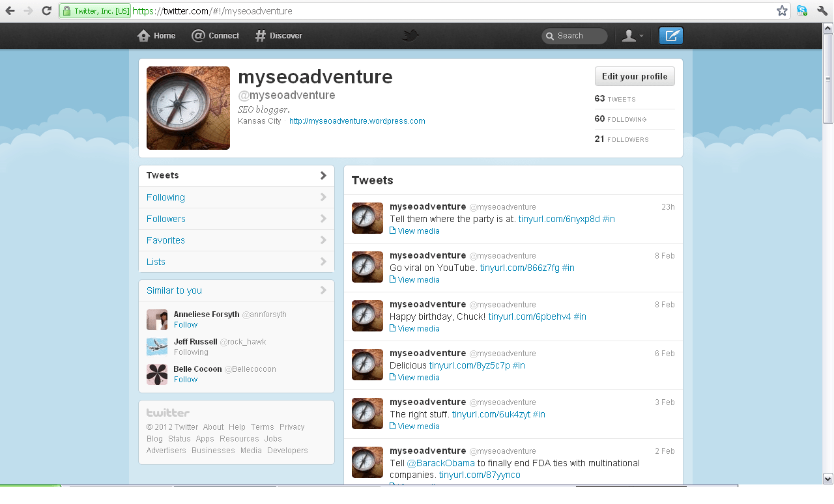Click inside the Search field
Image resolution: width=834 pixels, height=504 pixels.
pyautogui.click(x=574, y=36)
